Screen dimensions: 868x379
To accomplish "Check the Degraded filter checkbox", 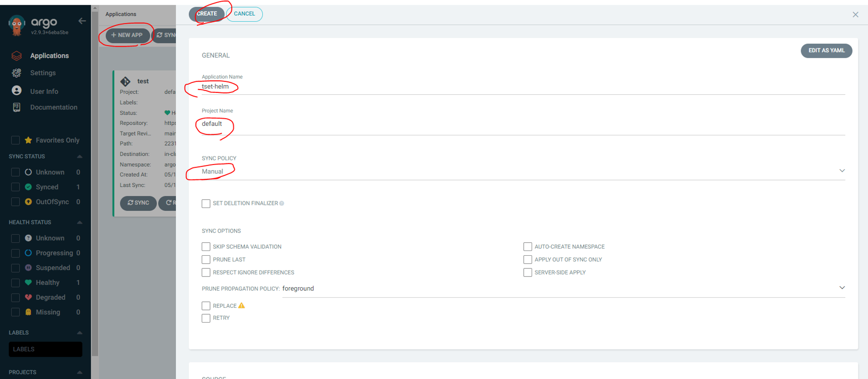I will pyautogui.click(x=15, y=297).
